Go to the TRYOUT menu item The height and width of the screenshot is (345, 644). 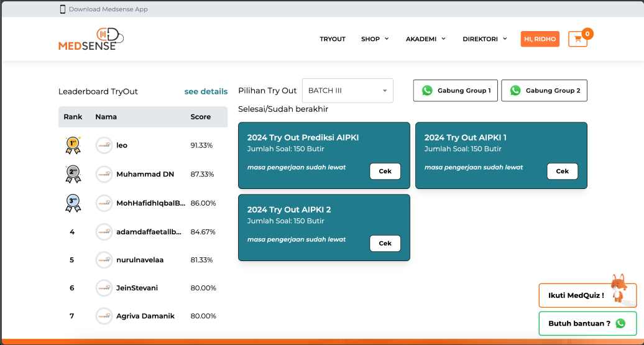click(333, 39)
